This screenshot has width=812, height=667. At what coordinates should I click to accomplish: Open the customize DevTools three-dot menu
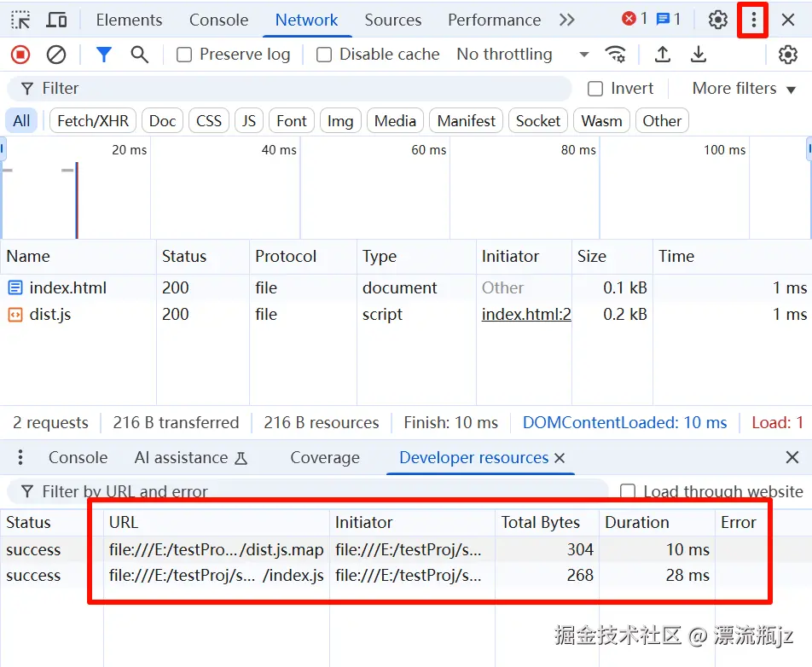click(753, 20)
